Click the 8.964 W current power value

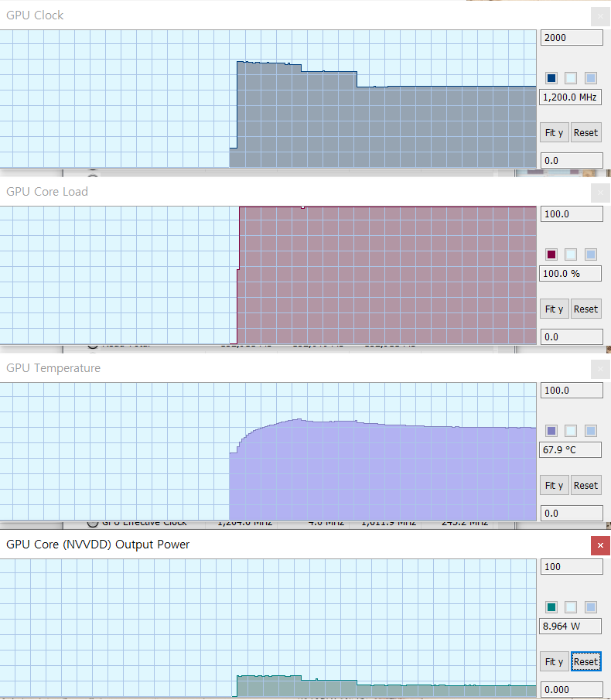[x=570, y=626]
